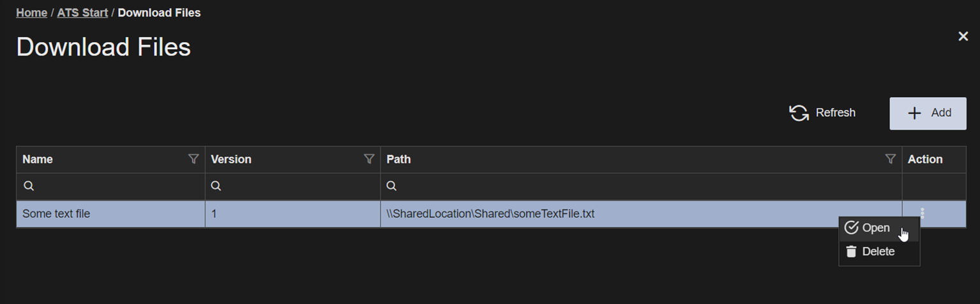Click the someTextFile.txt path cell
Screen dimensions: 980x304
tap(490, 214)
